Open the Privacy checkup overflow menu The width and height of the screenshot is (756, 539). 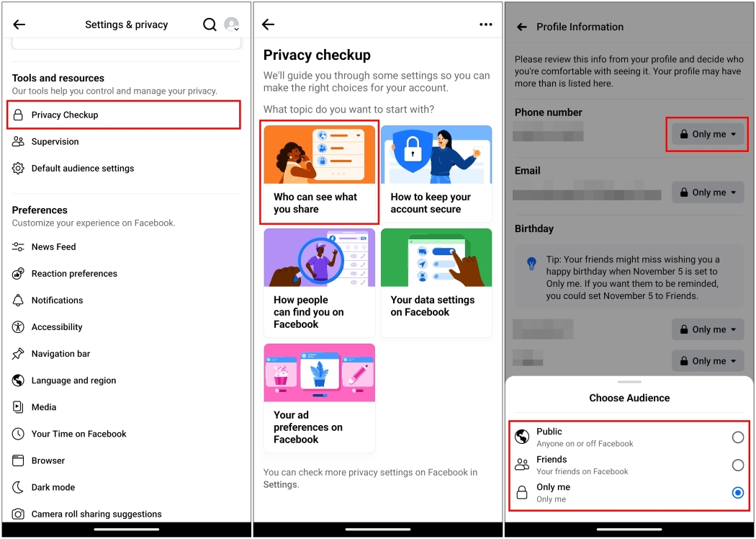pyautogui.click(x=486, y=24)
